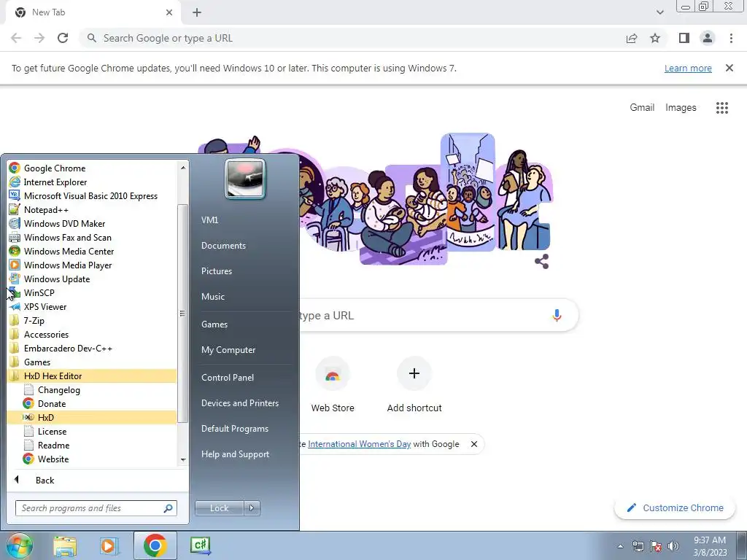Open the Gmail link
The image size is (747, 560).
(642, 108)
